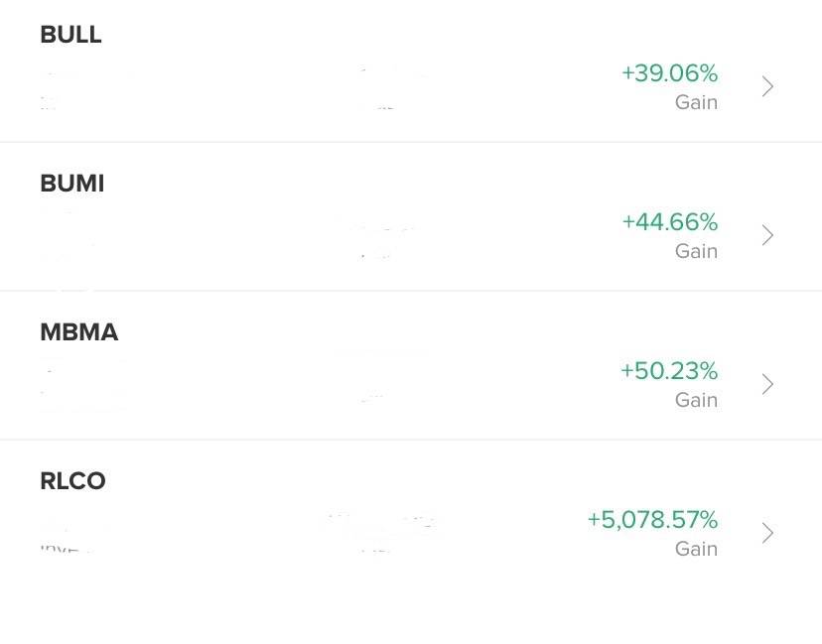Click the Gain label under +39.06%
The height and width of the screenshot is (644, 822).
696,102
